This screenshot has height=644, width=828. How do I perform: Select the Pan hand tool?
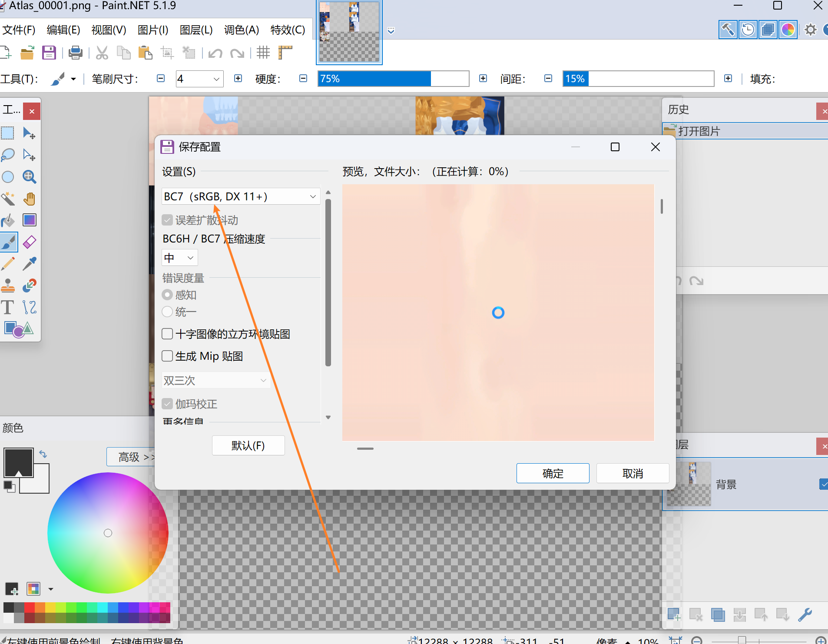(29, 199)
